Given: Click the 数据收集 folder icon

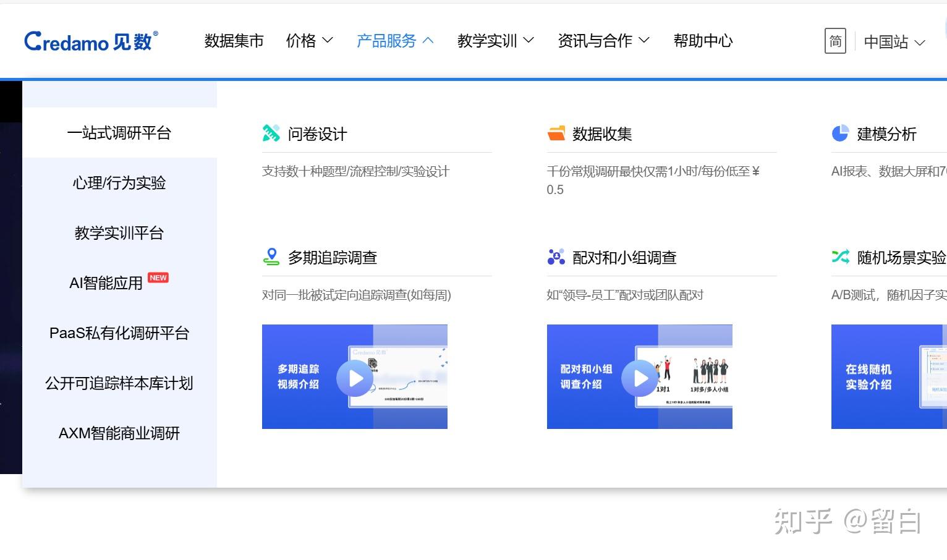Looking at the screenshot, I should (556, 132).
